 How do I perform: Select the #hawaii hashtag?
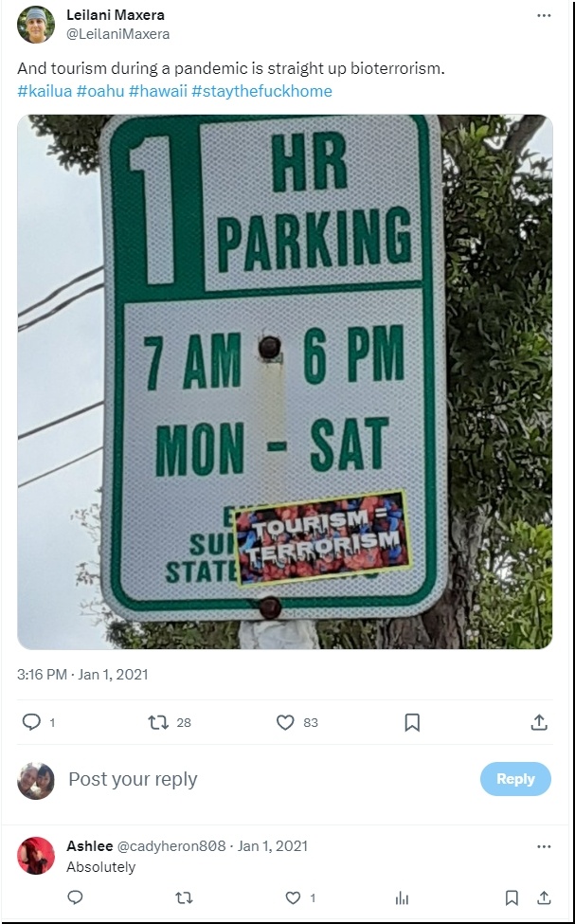coord(156,91)
